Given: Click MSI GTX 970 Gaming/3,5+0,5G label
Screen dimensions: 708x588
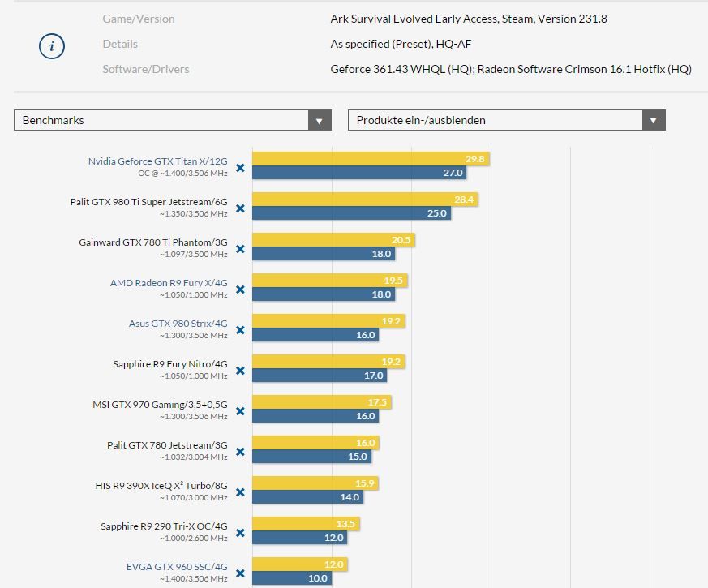Looking at the screenshot, I should point(160,405).
